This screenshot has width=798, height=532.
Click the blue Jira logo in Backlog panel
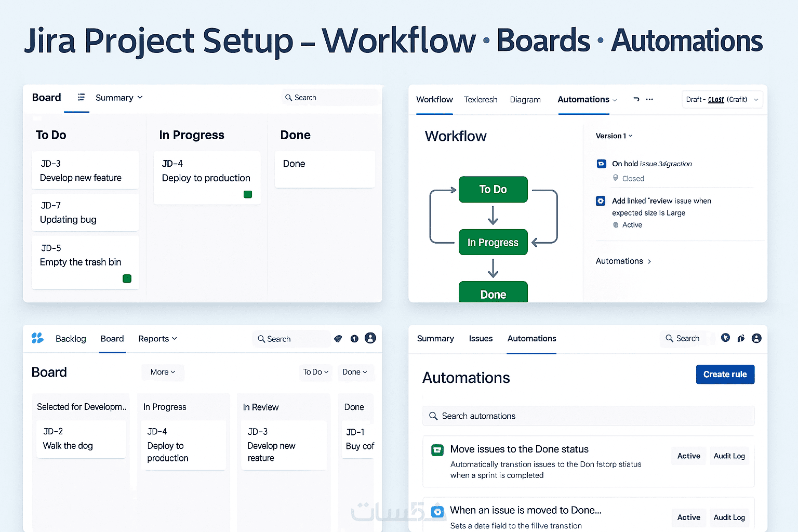[x=37, y=338]
